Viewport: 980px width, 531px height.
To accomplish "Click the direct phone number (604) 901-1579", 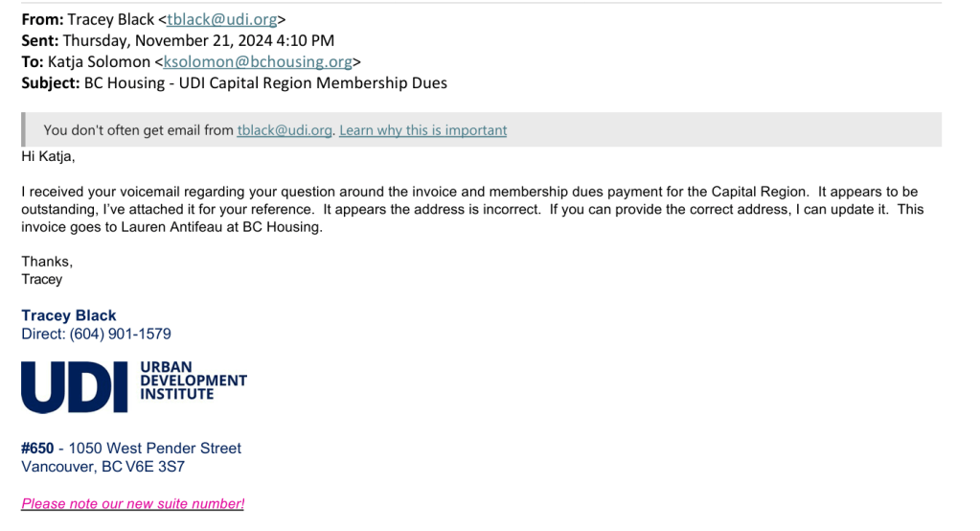I will [x=120, y=334].
